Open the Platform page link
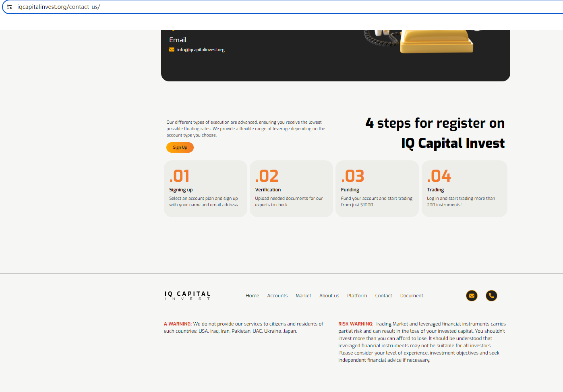 [357, 296]
